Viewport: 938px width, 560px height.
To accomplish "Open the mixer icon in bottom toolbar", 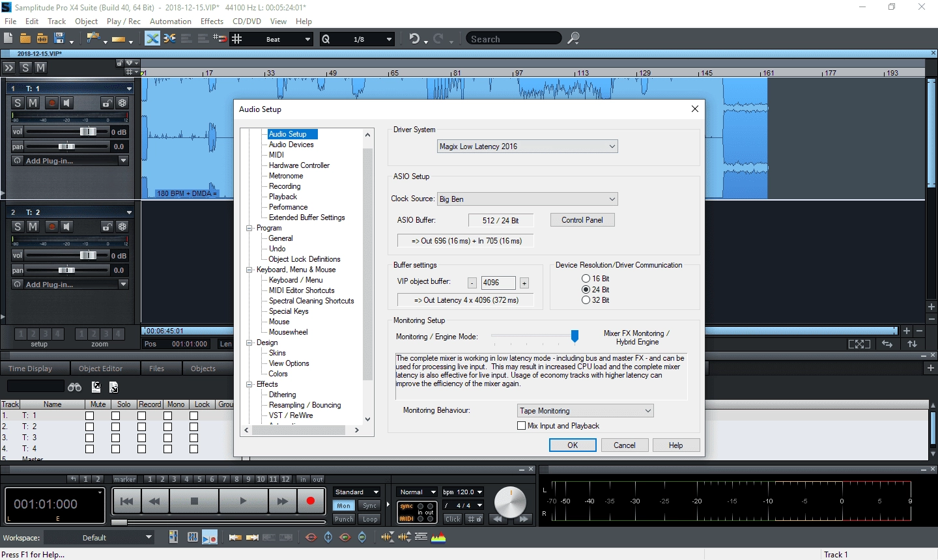I will pyautogui.click(x=193, y=537).
